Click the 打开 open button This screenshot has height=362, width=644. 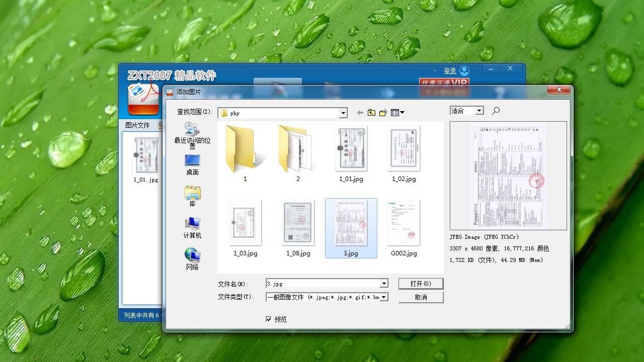tap(421, 283)
